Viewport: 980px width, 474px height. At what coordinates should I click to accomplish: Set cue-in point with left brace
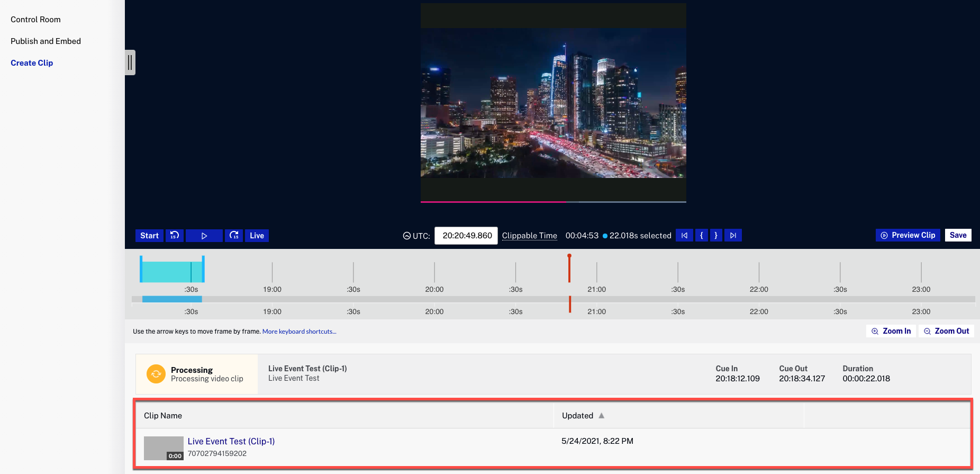point(701,235)
